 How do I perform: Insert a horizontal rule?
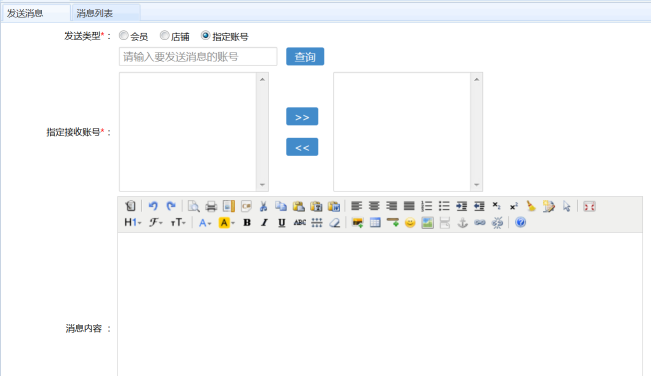point(393,222)
